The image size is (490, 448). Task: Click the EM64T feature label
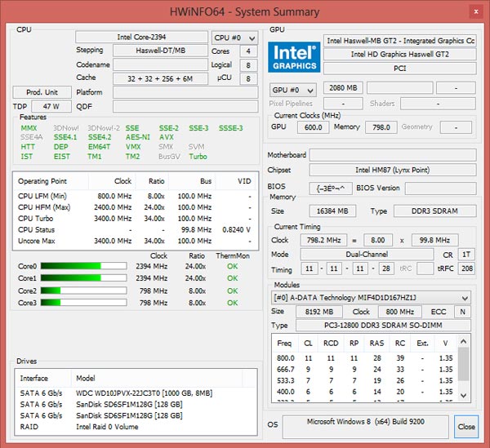[x=99, y=147]
